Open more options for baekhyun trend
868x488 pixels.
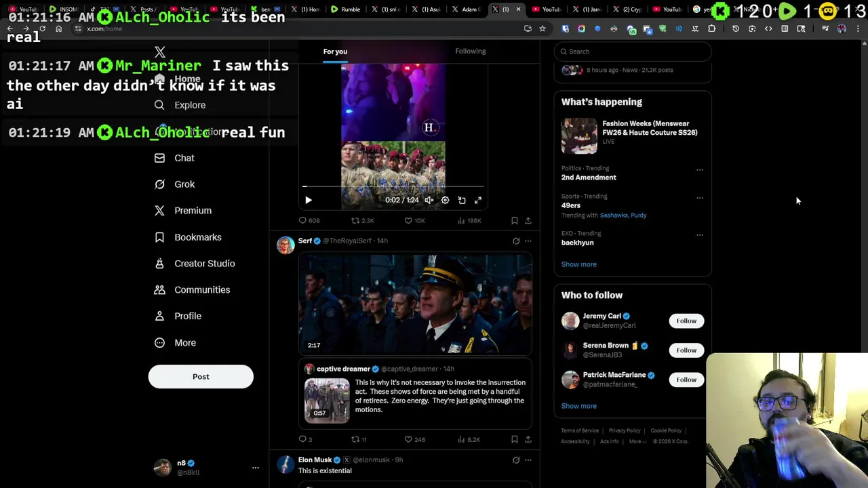[700, 235]
